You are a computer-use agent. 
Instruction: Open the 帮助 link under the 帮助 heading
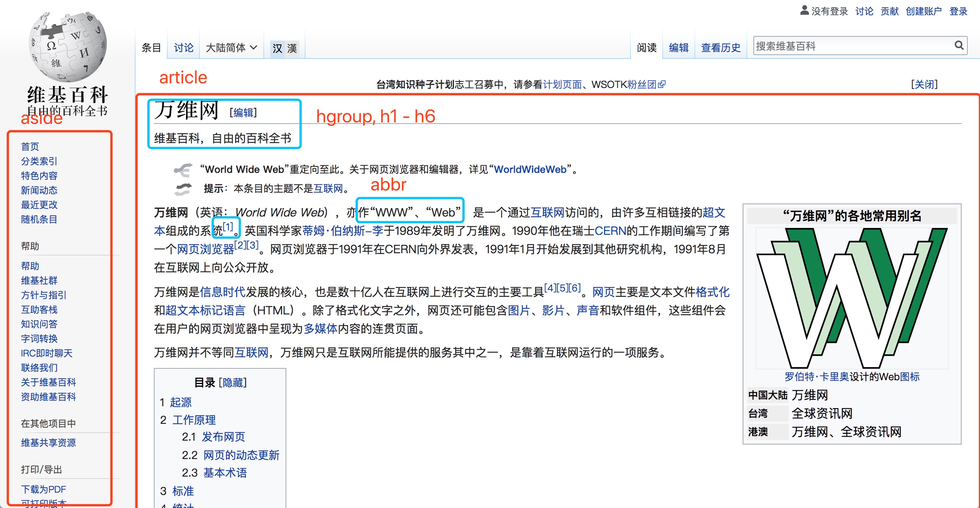click(x=30, y=266)
